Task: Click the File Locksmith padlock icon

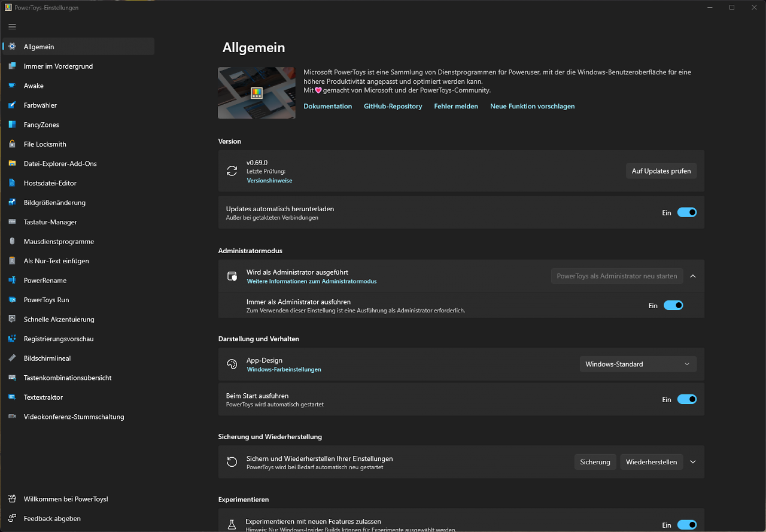Action: click(12, 144)
